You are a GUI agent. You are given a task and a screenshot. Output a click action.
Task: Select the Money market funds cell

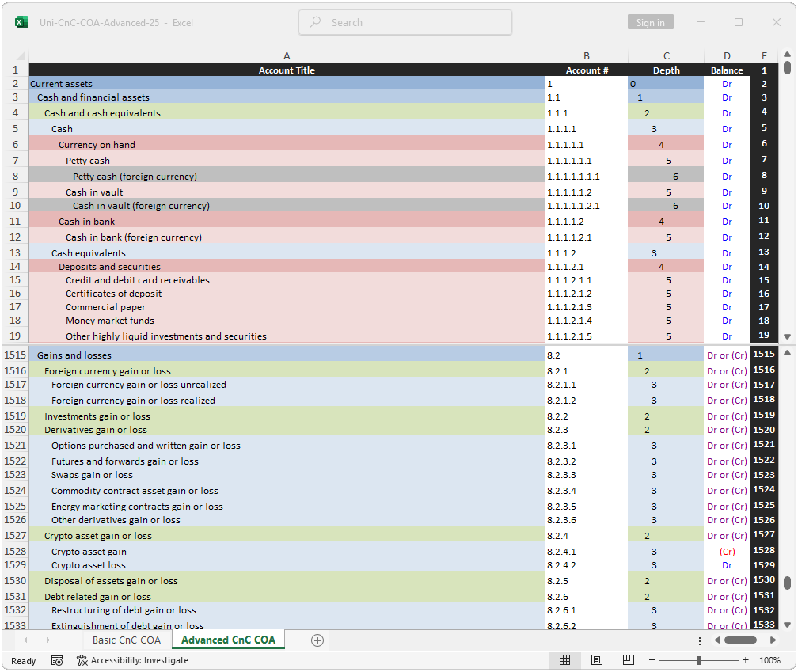point(287,321)
